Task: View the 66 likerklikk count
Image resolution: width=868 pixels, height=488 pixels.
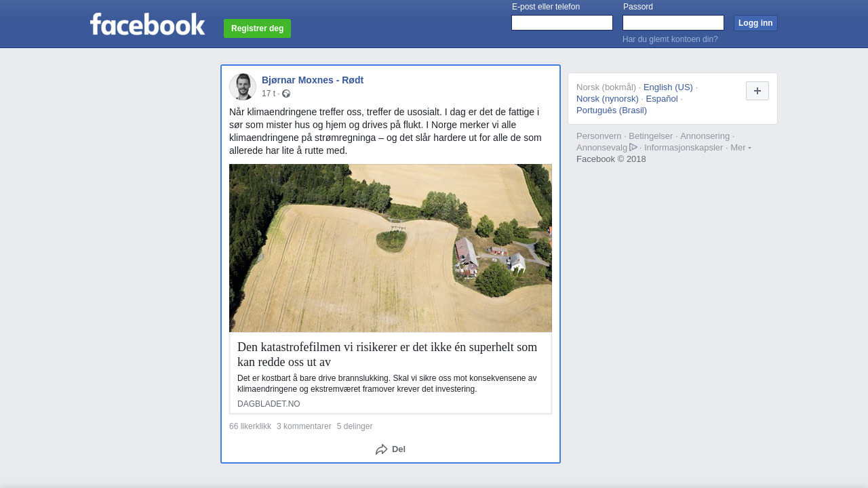Action: (x=250, y=426)
